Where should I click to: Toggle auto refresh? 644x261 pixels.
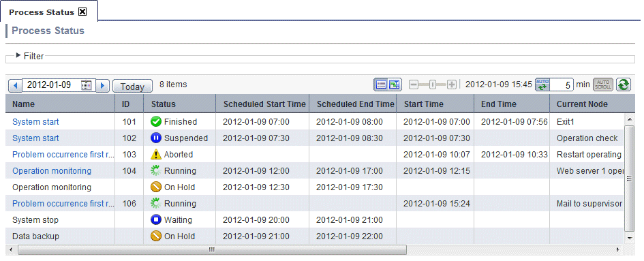[542, 85]
